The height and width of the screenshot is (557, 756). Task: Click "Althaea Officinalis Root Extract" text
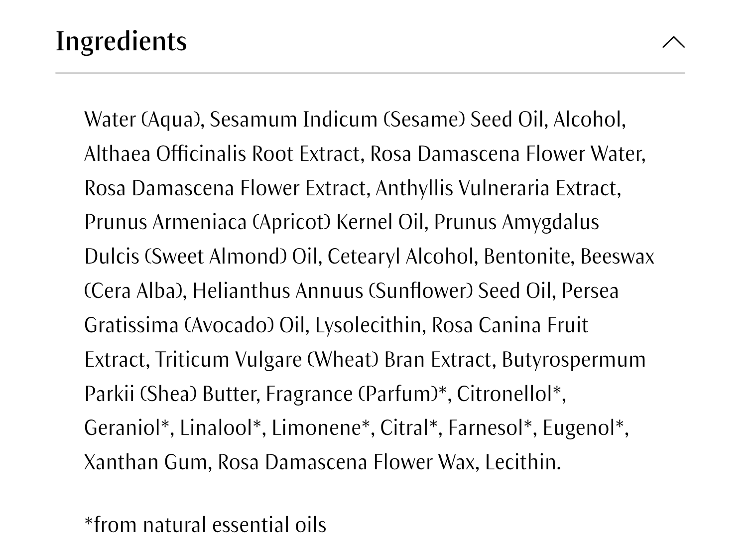point(222,154)
